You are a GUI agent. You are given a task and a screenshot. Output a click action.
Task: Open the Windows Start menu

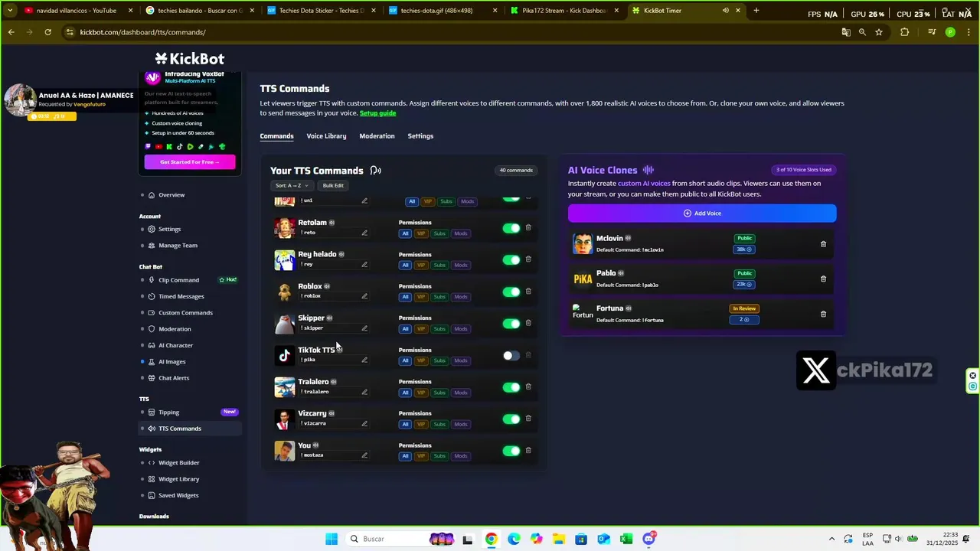pos(331,539)
